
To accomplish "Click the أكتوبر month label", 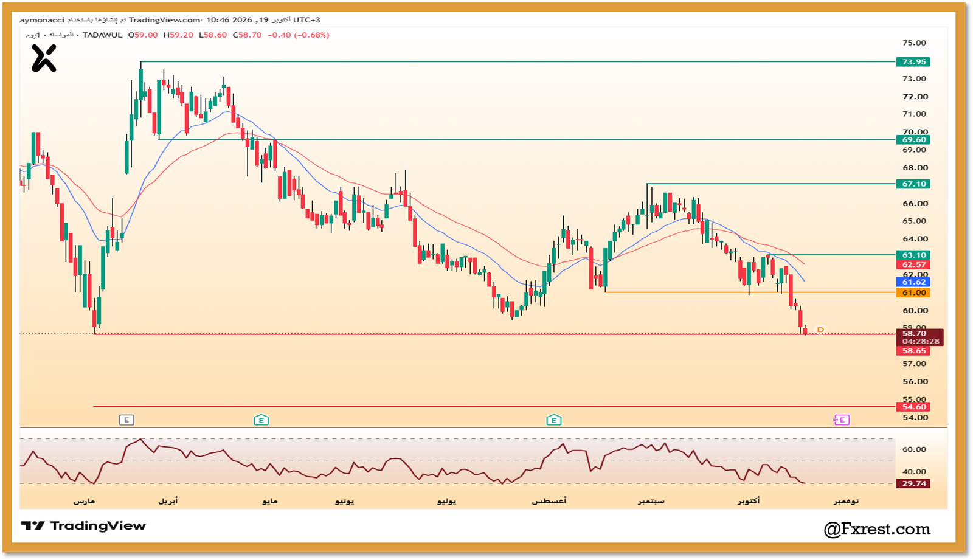I will (x=749, y=501).
